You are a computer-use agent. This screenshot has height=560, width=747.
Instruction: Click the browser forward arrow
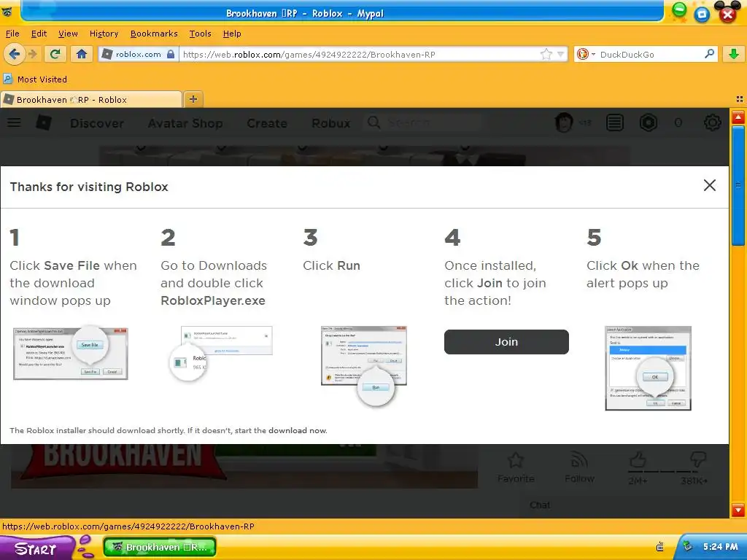point(32,54)
